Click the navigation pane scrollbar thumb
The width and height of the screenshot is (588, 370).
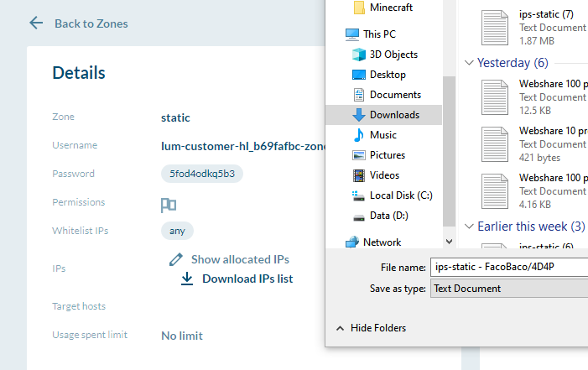(449, 152)
